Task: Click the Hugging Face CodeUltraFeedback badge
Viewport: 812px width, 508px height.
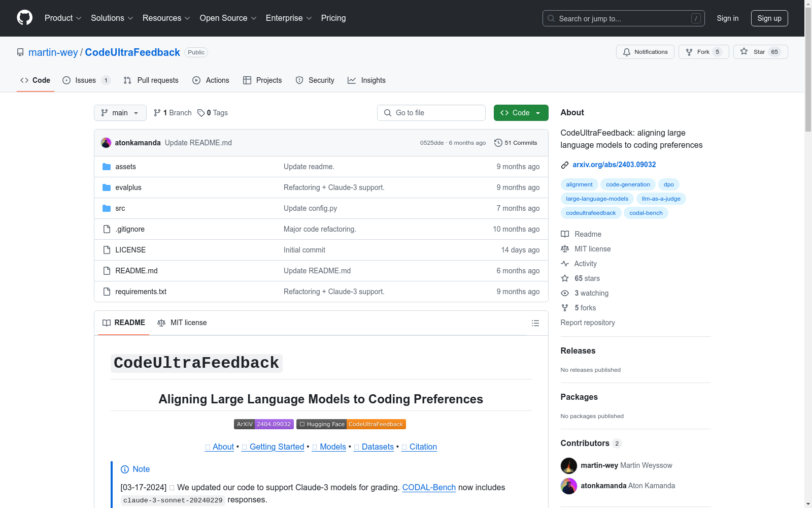Action: (x=351, y=424)
